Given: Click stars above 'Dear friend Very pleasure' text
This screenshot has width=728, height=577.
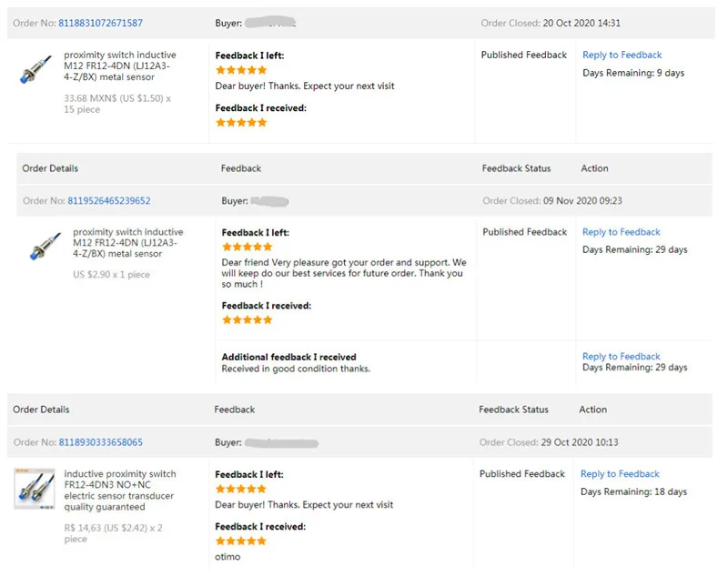Looking at the screenshot, I should 247,247.
